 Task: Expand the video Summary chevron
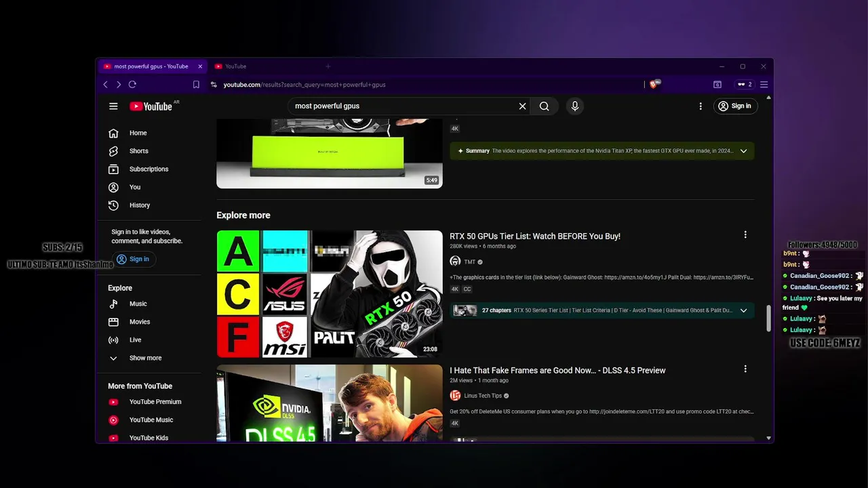pos(743,151)
